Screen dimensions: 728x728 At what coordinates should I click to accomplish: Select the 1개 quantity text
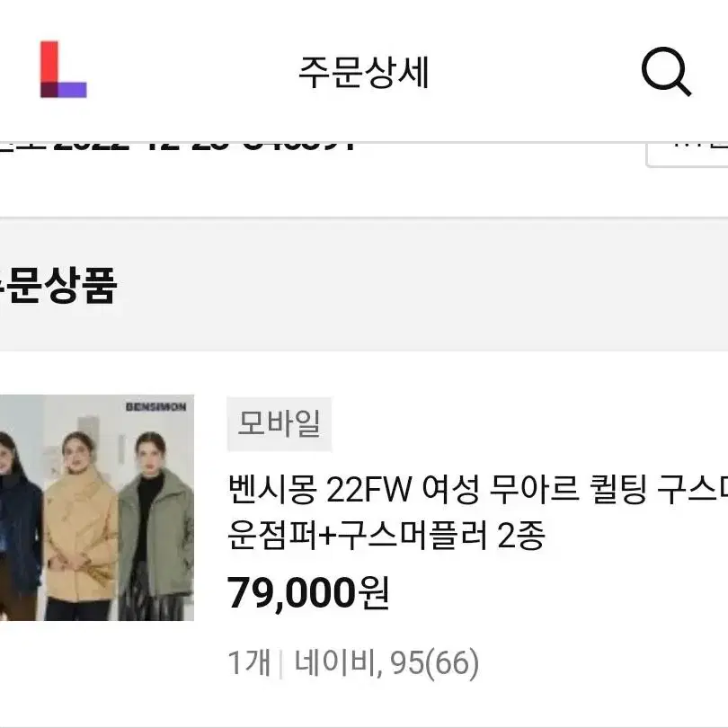(x=249, y=662)
